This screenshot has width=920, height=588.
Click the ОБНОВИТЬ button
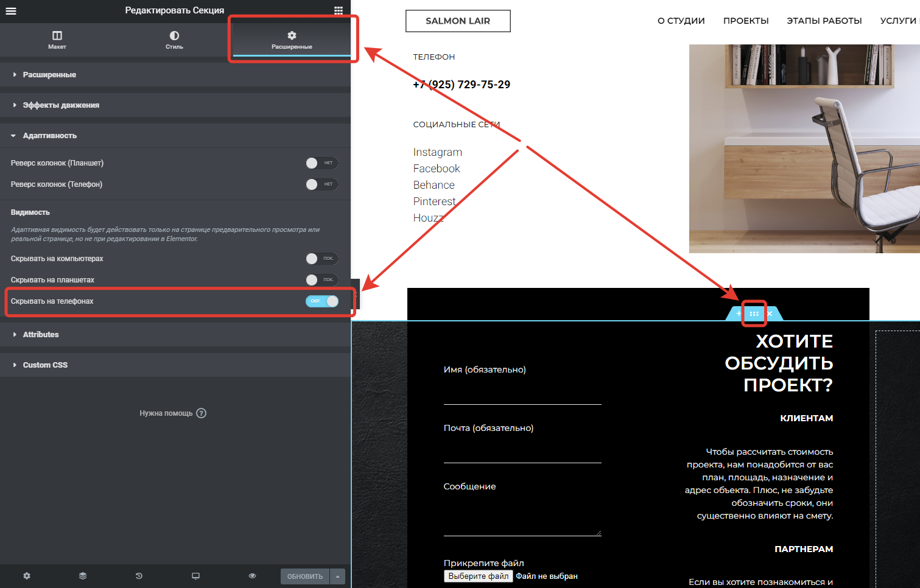click(x=304, y=576)
